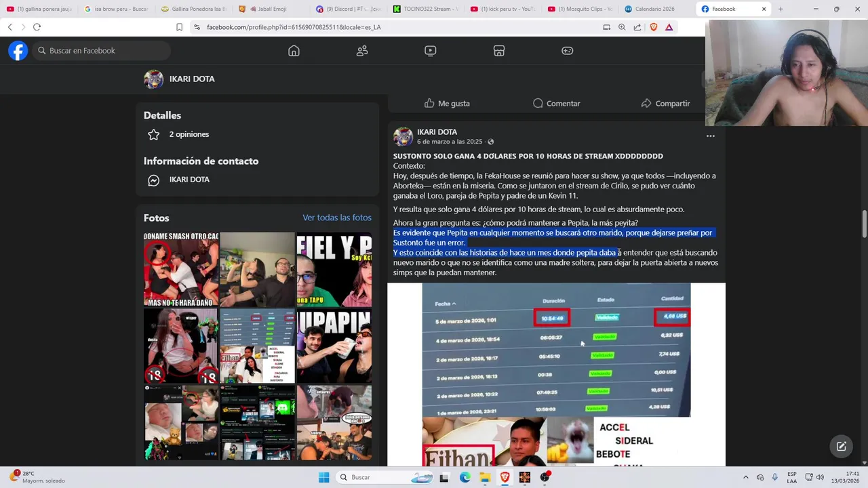Click the Messenger icon under contact info
The width and height of the screenshot is (868, 488).
[x=154, y=180]
